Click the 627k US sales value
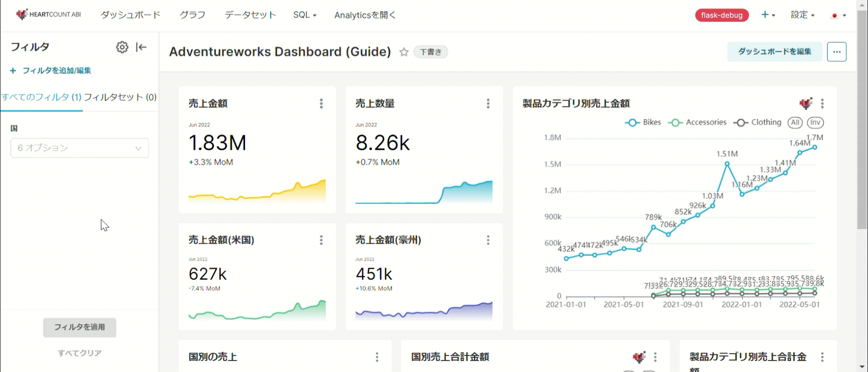The height and width of the screenshot is (372, 868). point(208,274)
